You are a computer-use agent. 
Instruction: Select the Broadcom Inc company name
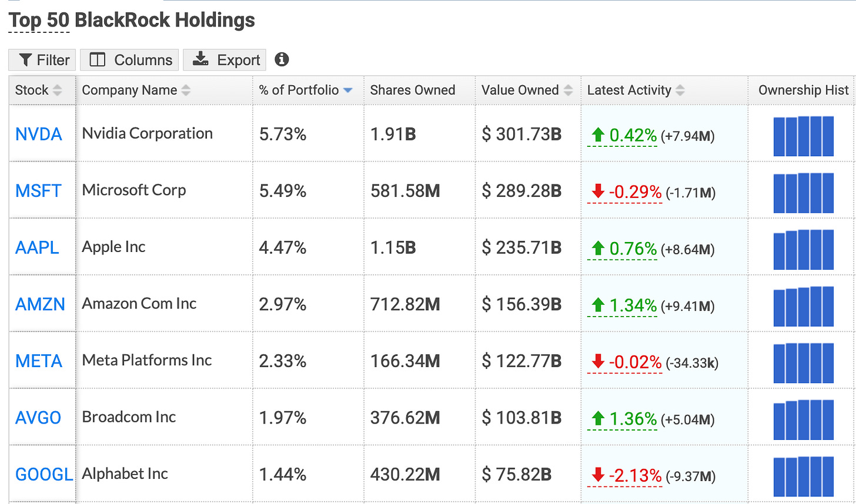pos(129,417)
